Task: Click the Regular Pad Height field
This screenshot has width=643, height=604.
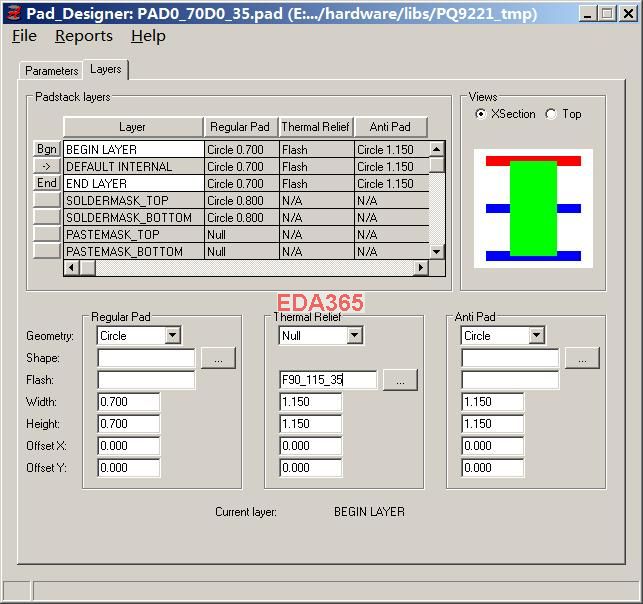Action: coord(129,424)
